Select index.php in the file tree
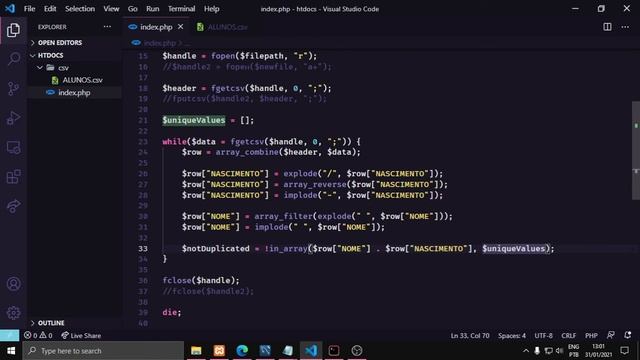This screenshot has width=640, height=360. [x=74, y=93]
